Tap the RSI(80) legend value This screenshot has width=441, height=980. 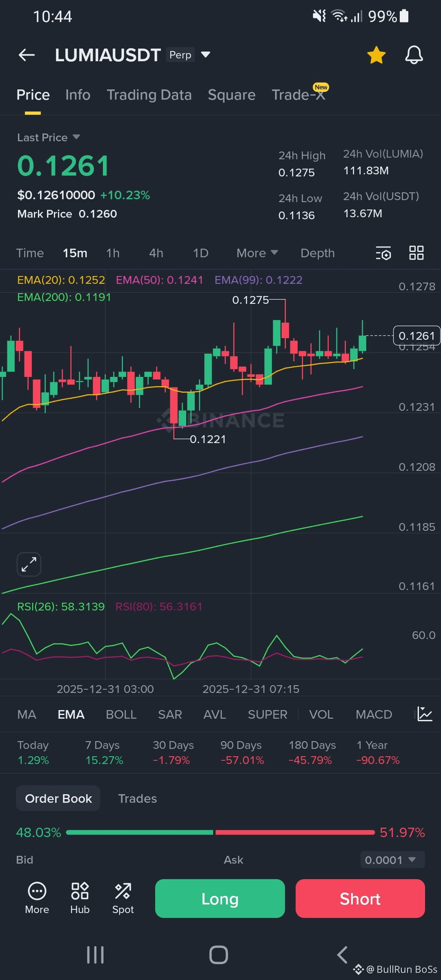pos(159,606)
